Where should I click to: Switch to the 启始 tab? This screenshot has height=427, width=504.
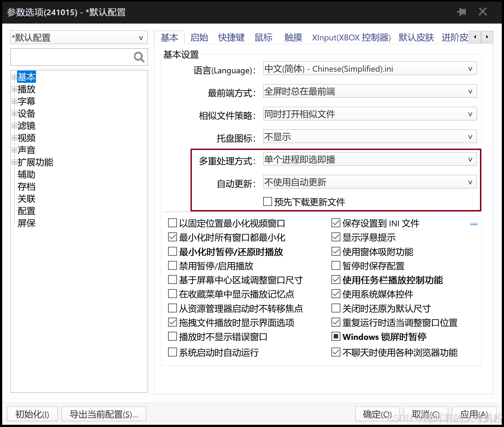click(x=199, y=37)
